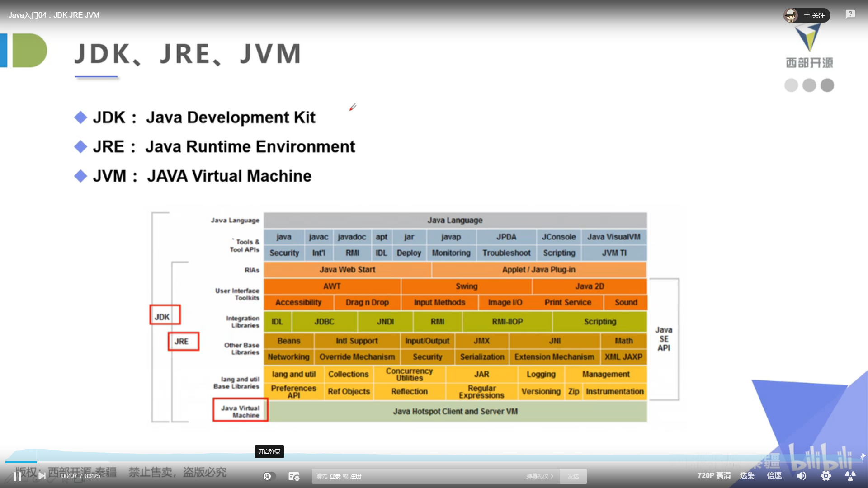Open the 720P 高清 quality dropdown
Image resolution: width=868 pixels, height=488 pixels.
(x=714, y=475)
